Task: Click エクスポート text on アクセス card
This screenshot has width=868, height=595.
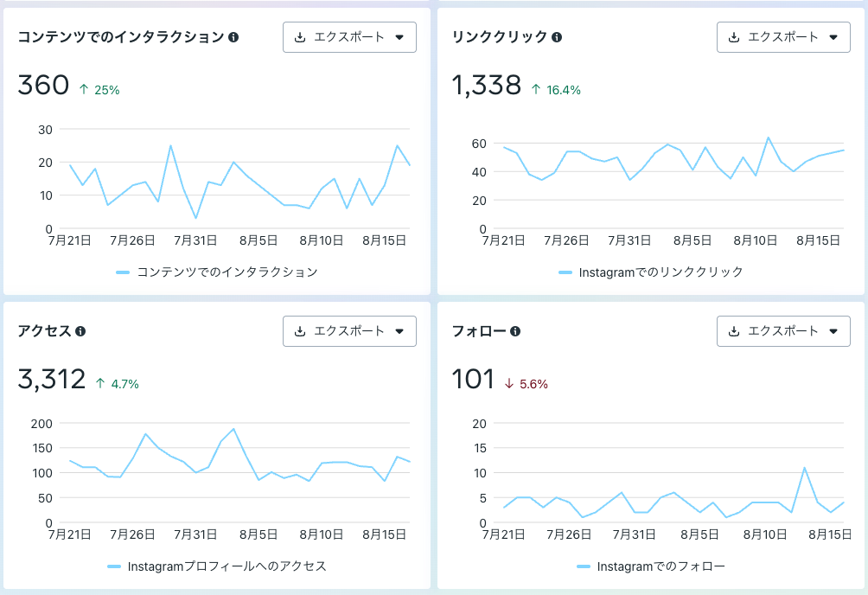Action: 349,331
